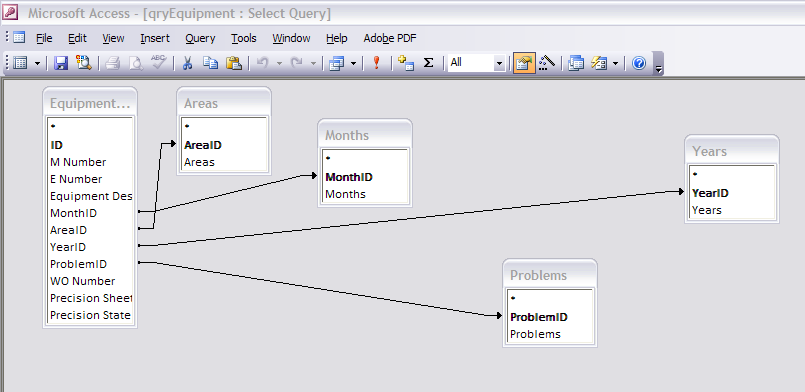Click the Access key icon in title bar
Viewport: 805px width, 392px height.
pos(10,12)
